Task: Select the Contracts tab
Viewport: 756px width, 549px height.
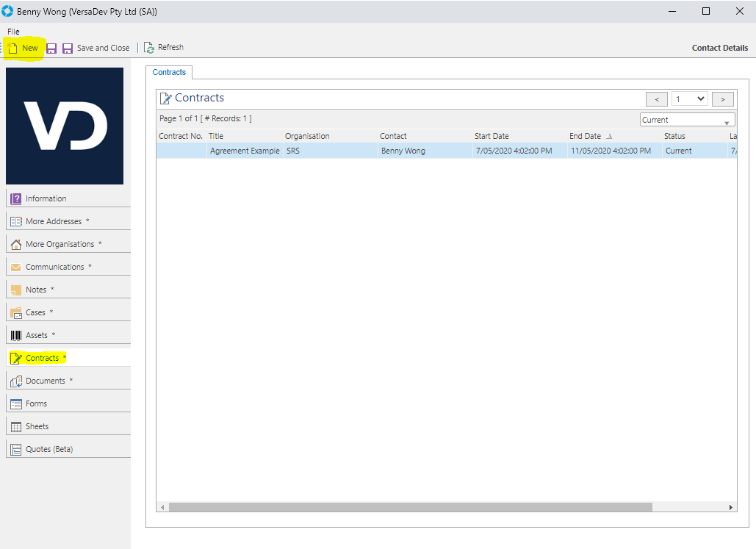Action: [x=169, y=72]
